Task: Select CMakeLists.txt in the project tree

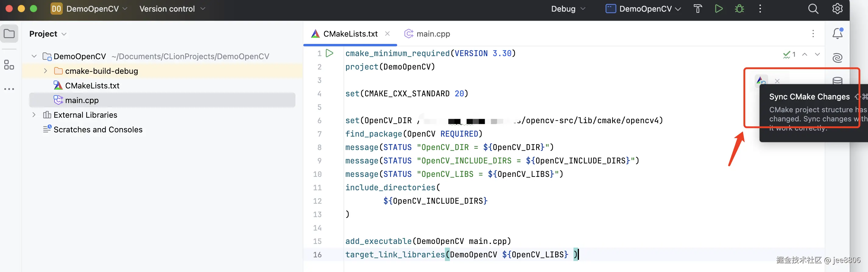Action: pos(92,85)
